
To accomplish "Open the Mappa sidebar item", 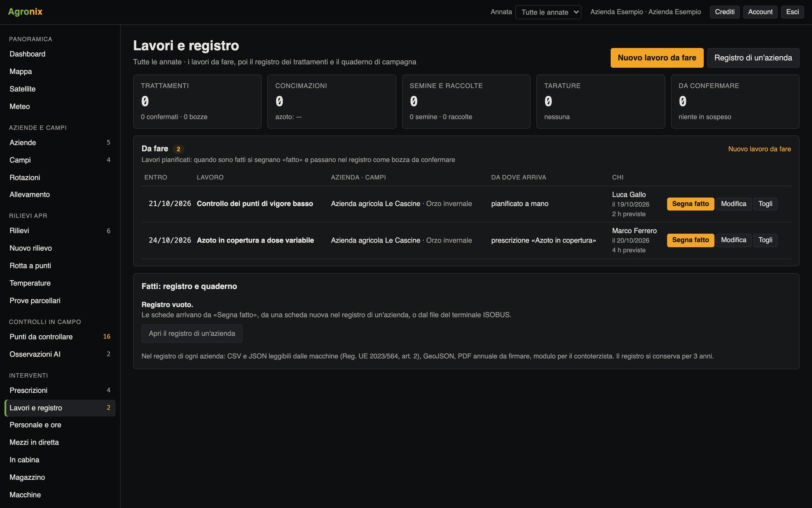I will tap(60, 72).
